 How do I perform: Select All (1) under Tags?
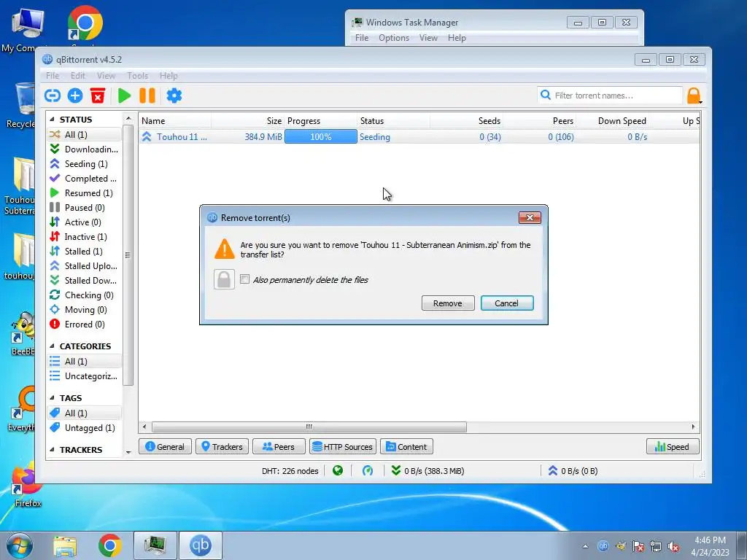click(85, 413)
